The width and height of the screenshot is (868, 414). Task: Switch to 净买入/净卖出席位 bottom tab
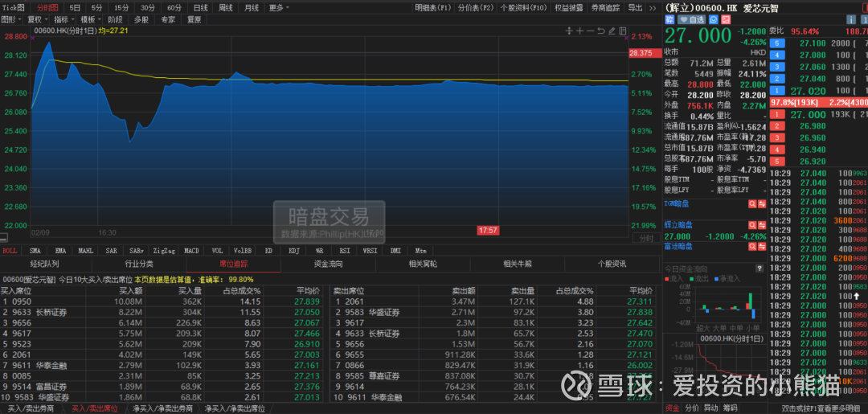tap(235, 408)
